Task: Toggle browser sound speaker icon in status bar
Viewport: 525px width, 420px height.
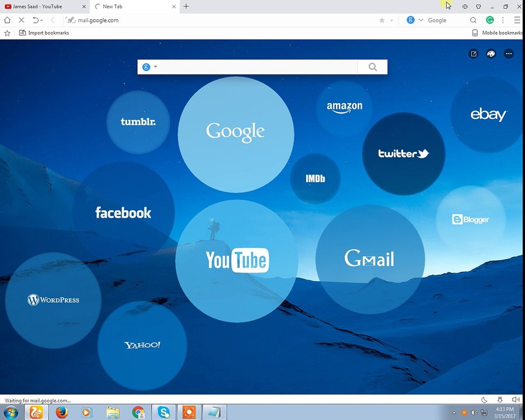Action: click(x=516, y=399)
